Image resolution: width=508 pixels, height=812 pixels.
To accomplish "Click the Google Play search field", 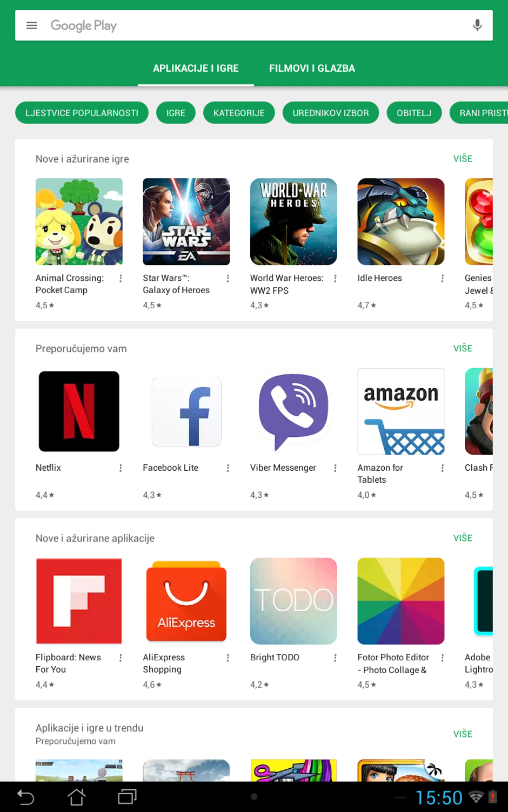I will point(254,25).
